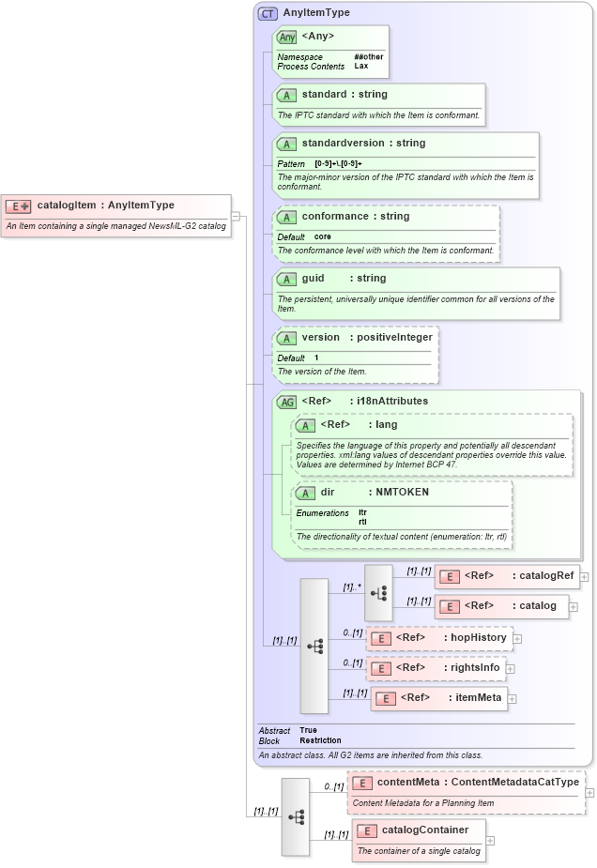The height and width of the screenshot is (868, 597).
Task: Select 'standardversion : string' attribute name
Action: (x=364, y=144)
